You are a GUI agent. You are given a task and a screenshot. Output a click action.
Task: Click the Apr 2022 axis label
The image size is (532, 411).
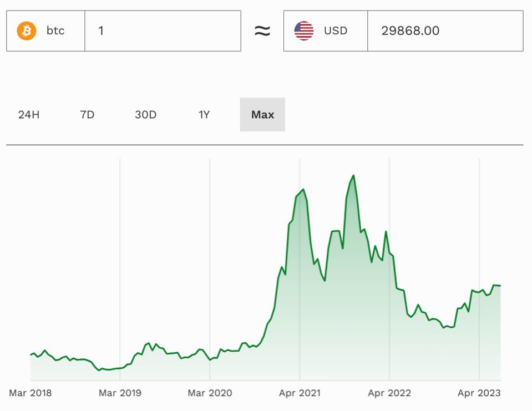click(x=389, y=393)
